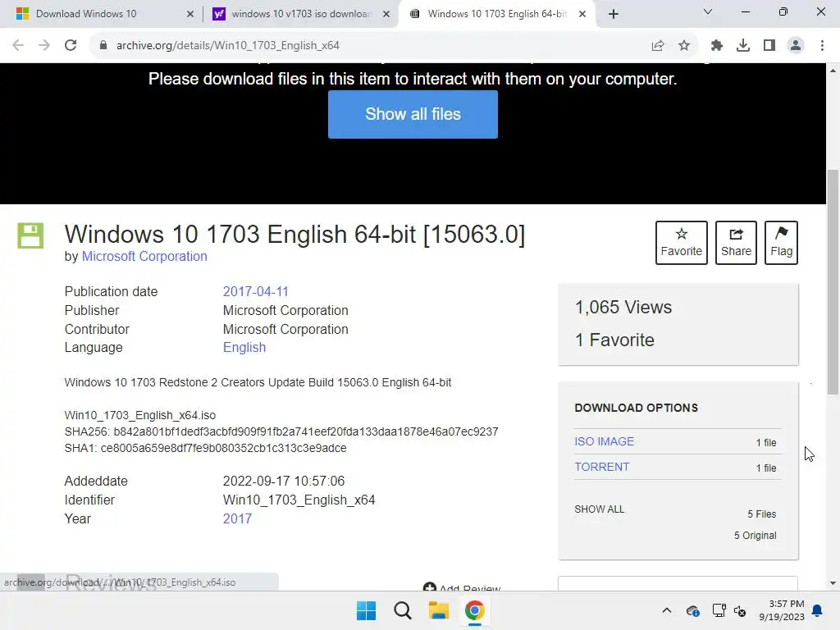Viewport: 840px width, 630px height.
Task: Click the Addeddate value 2022-09-17 10:57:06
Action: pyautogui.click(x=284, y=481)
